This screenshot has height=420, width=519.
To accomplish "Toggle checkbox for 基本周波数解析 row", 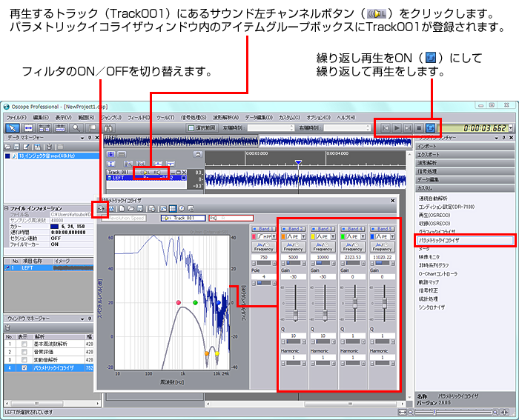I will (24, 344).
